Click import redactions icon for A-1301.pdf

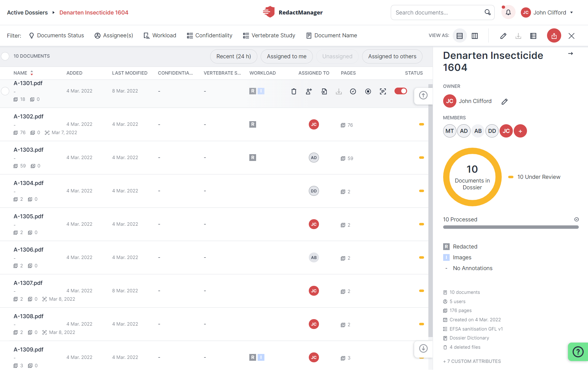coord(324,91)
